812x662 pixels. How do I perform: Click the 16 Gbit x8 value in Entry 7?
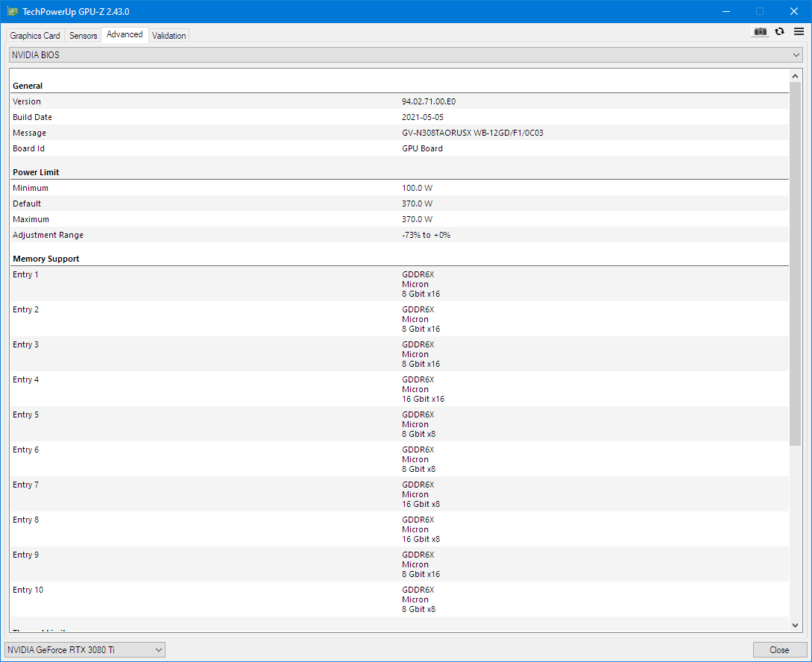(421, 504)
